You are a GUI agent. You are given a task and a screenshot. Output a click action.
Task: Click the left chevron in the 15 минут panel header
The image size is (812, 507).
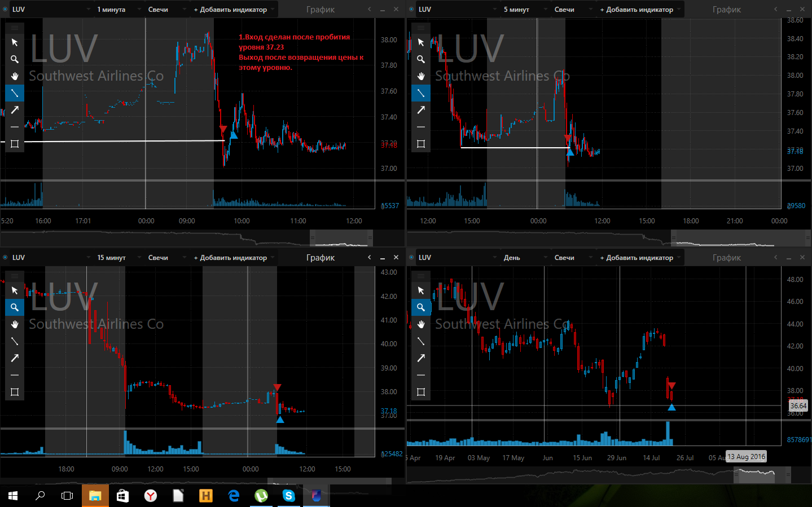tap(370, 257)
